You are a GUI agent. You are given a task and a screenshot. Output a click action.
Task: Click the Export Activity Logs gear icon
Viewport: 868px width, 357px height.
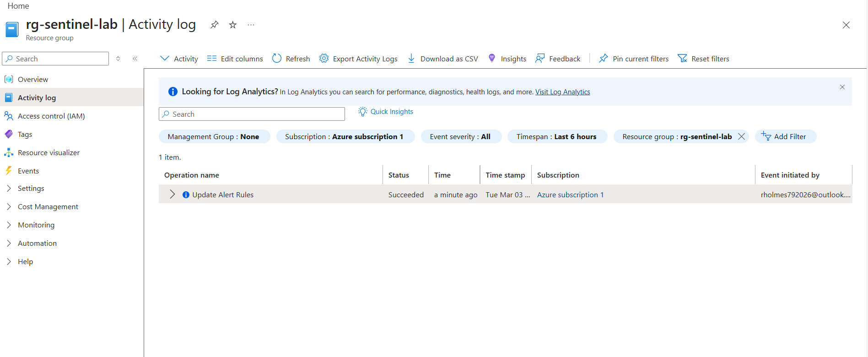click(324, 59)
